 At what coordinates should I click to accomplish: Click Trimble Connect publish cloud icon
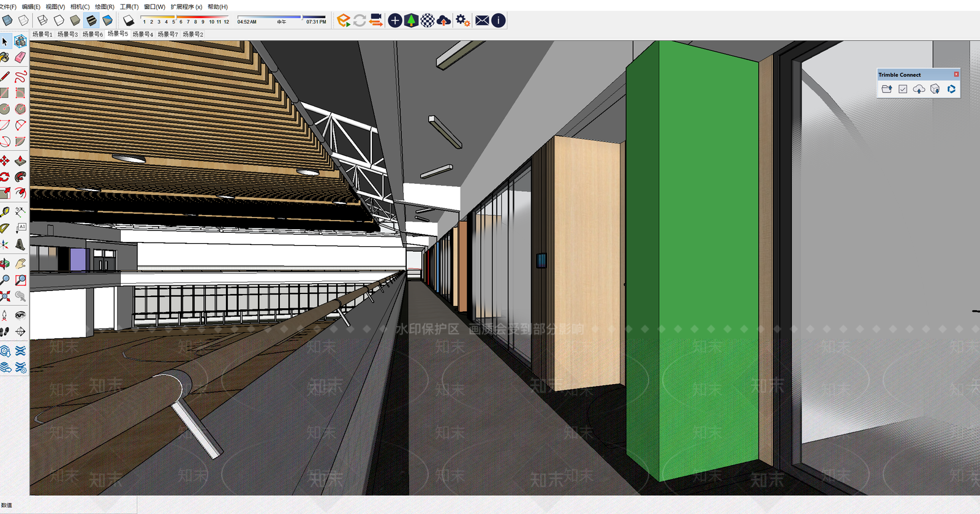919,89
